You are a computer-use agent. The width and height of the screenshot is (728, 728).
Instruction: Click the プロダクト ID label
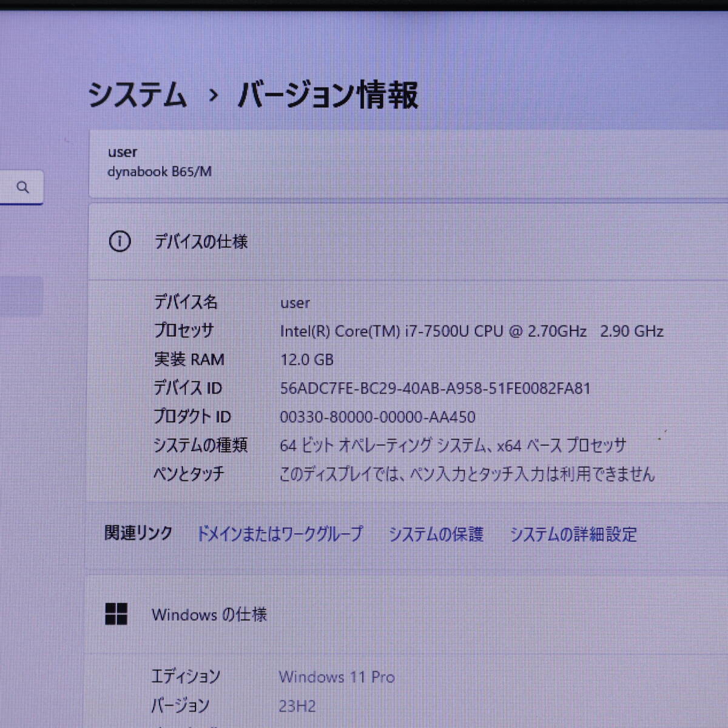click(x=192, y=416)
